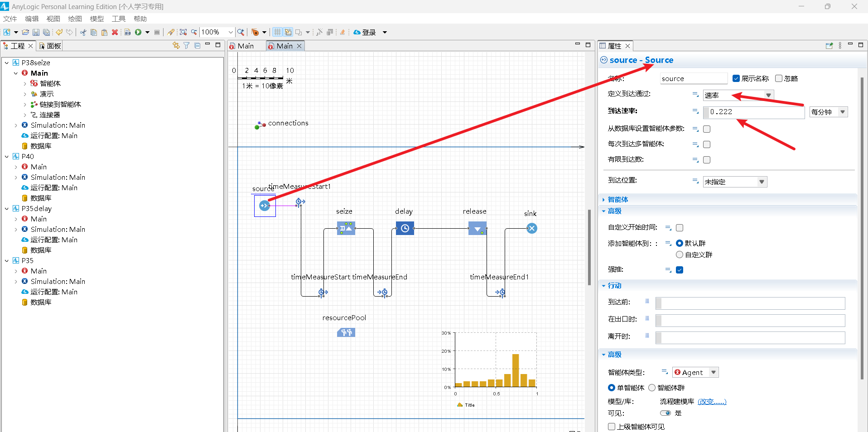The width and height of the screenshot is (868, 432).
Task: Open the 文件 menu
Action: pos(10,19)
